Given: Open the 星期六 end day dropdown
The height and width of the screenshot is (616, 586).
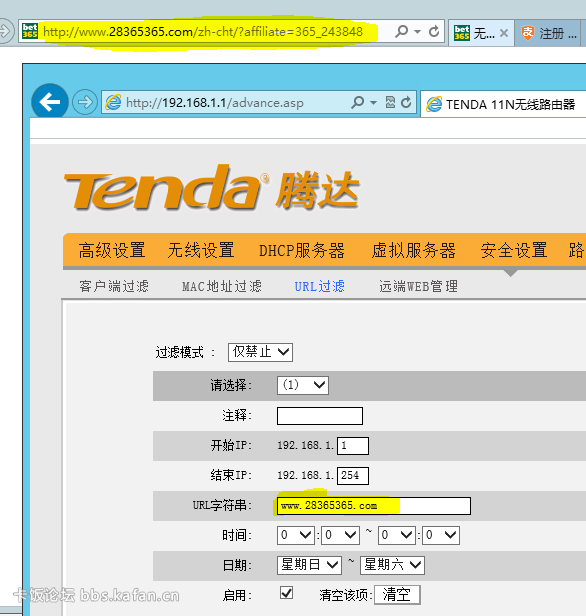Looking at the screenshot, I should pos(392,565).
